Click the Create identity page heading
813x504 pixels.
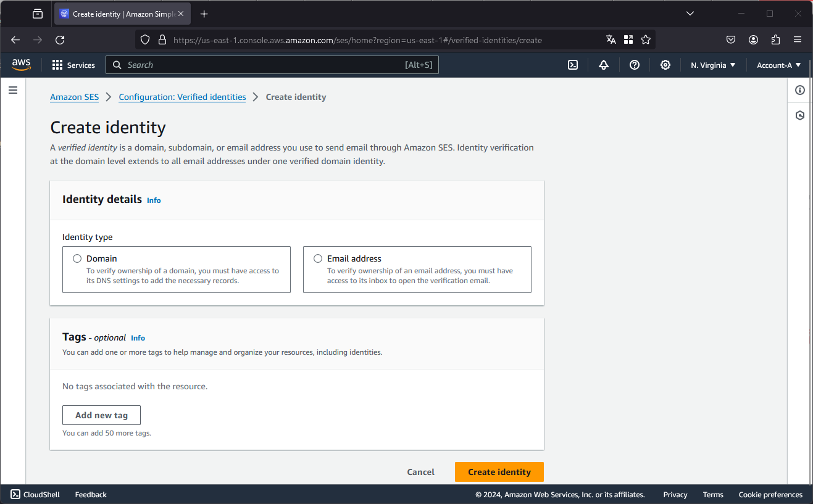[x=108, y=128]
